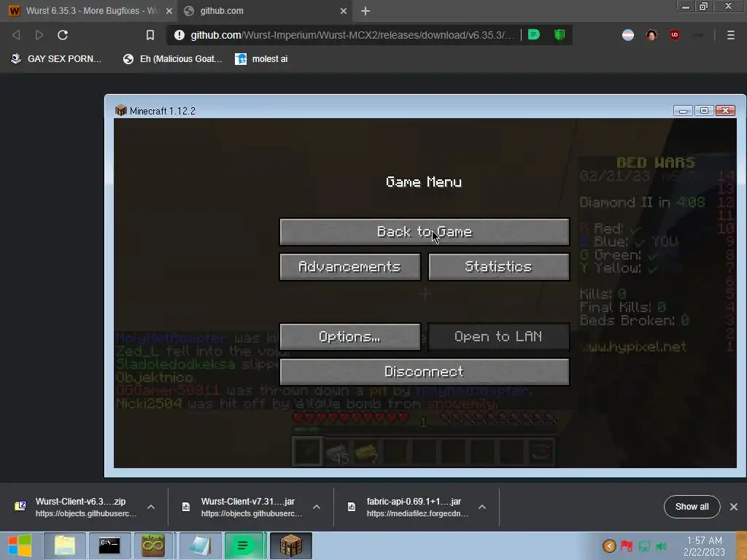Viewport: 747px width, 560px height.
Task: Open File Explorer from taskbar
Action: click(65, 545)
